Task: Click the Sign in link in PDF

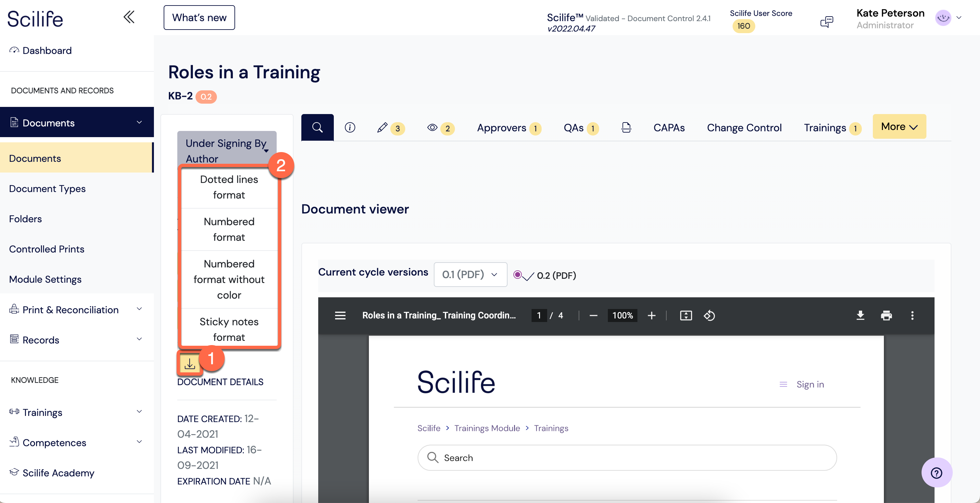Action: 810,385
